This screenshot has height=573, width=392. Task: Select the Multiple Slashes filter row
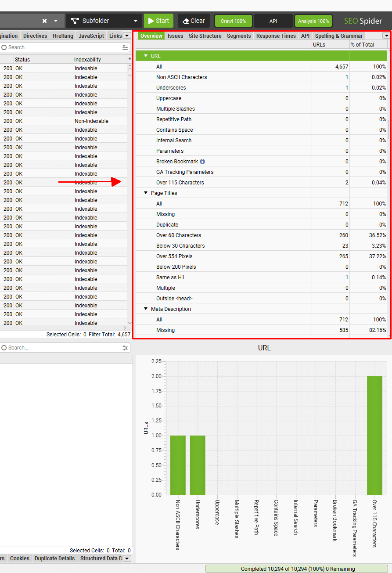(x=262, y=109)
